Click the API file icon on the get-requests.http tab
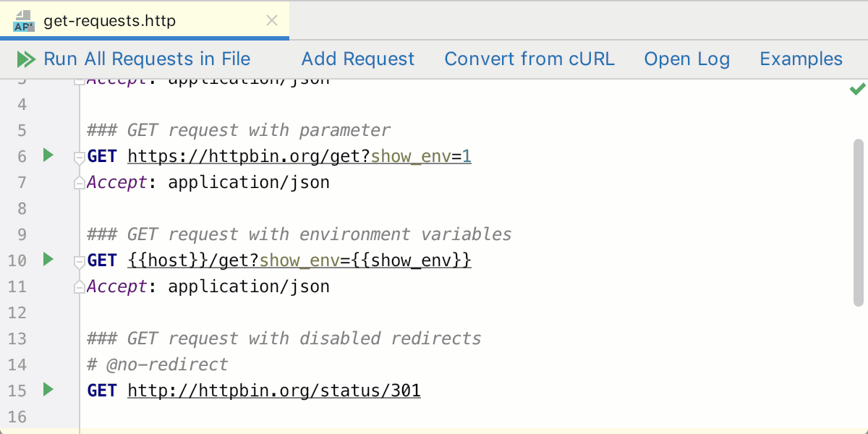Image resolution: width=868 pixels, height=434 pixels. (22, 21)
